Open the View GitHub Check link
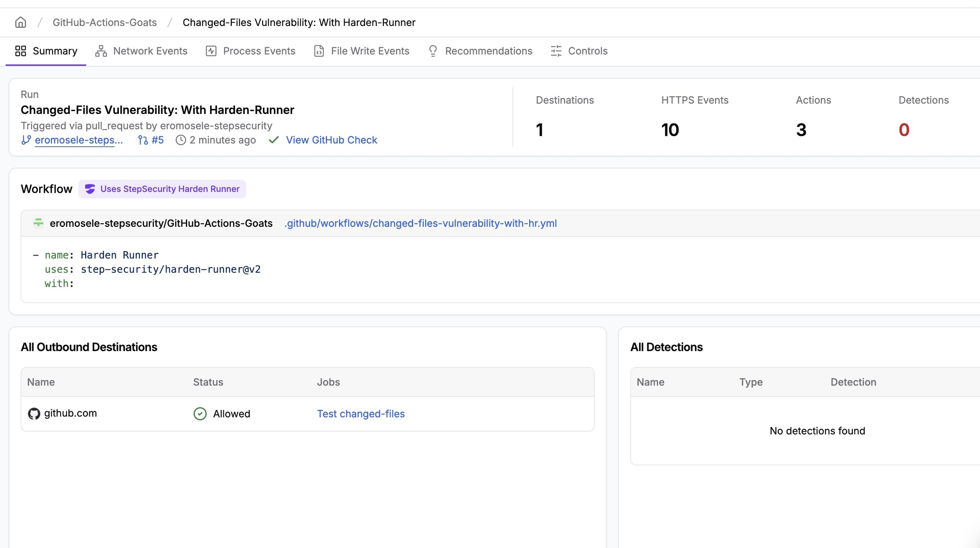Viewport: 980px width, 548px height. tap(331, 140)
